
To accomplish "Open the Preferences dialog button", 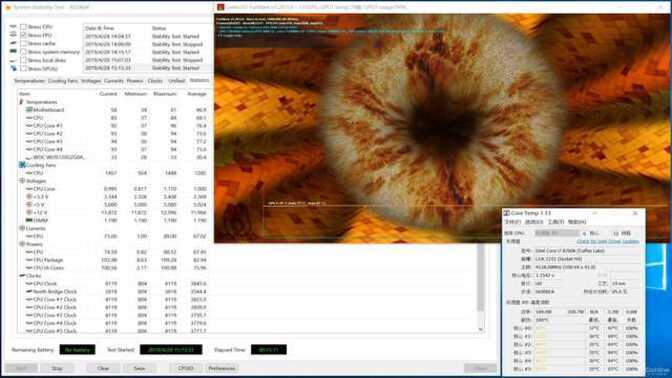I will tap(222, 368).
